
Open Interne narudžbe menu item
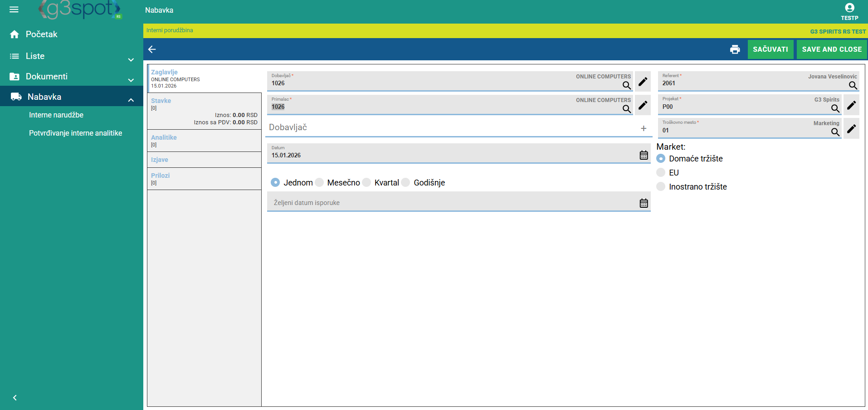click(x=56, y=115)
